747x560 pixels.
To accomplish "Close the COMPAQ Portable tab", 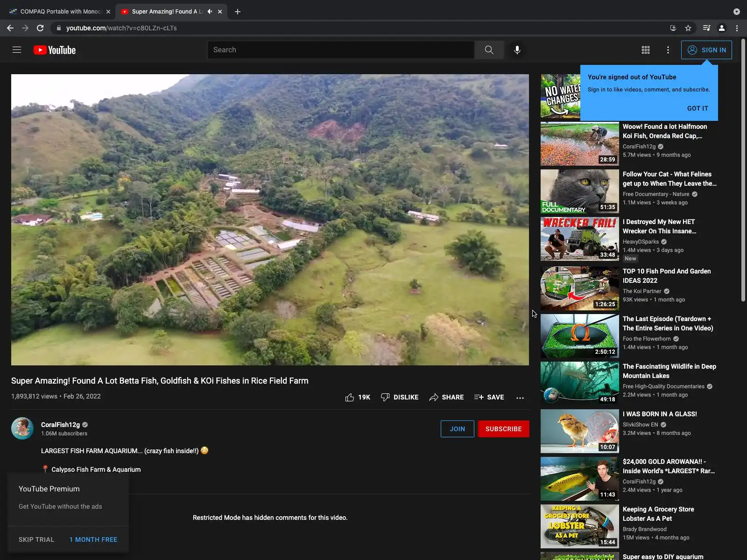I will [108, 12].
